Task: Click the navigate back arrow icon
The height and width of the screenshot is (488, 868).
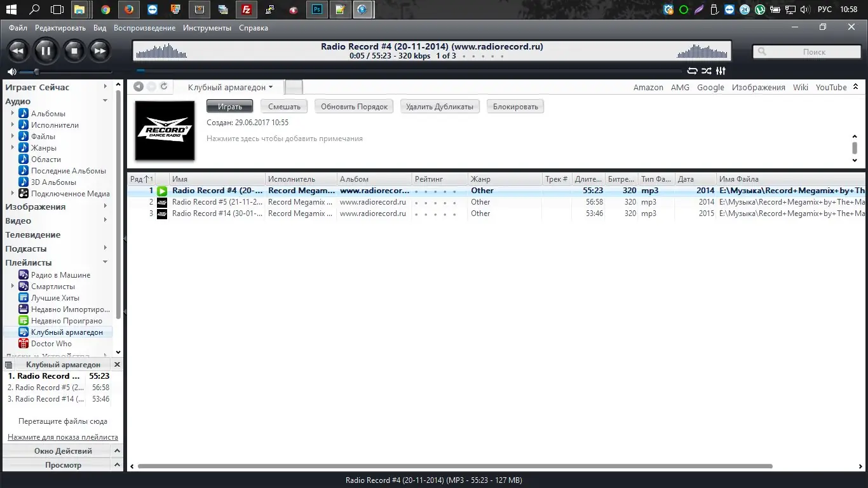Action: [139, 87]
